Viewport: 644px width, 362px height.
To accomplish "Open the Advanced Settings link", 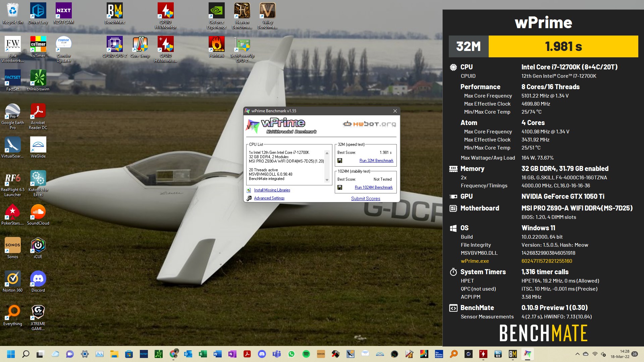I will pos(269,198).
